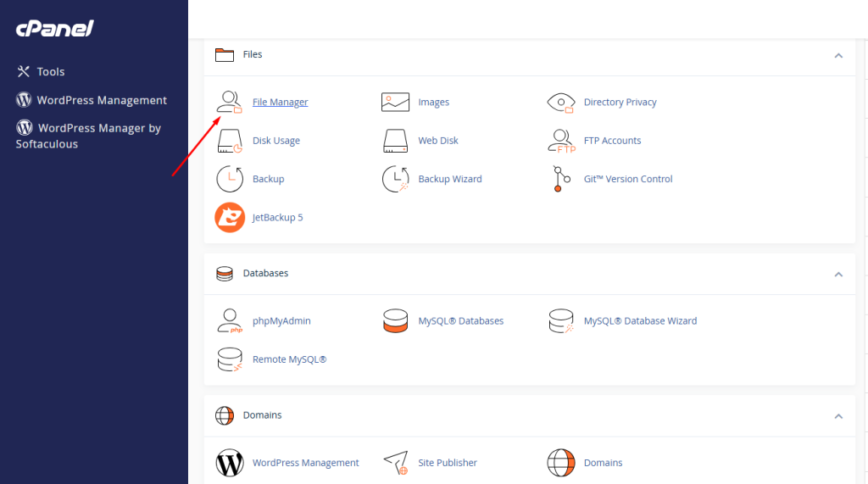Image resolution: width=868 pixels, height=484 pixels.
Task: Click the MySQL Databases icon
Action: pyautogui.click(x=395, y=321)
